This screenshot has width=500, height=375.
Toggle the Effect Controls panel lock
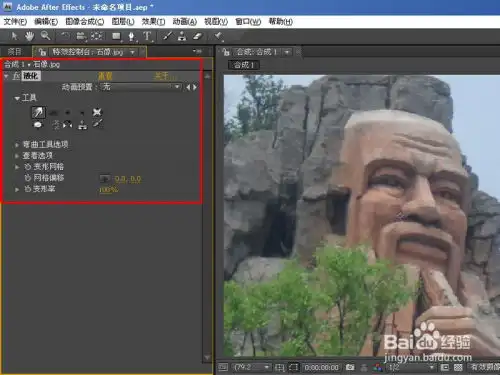[x=42, y=52]
